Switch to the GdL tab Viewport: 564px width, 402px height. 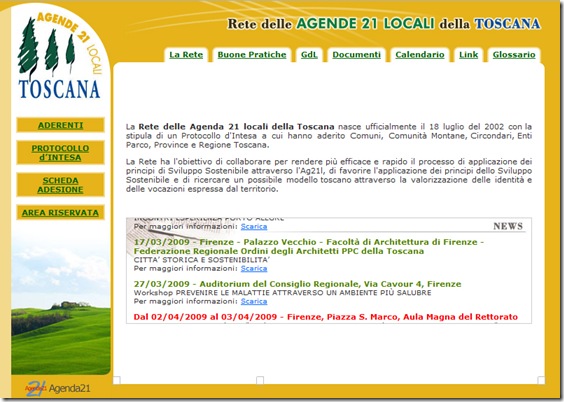tap(309, 55)
